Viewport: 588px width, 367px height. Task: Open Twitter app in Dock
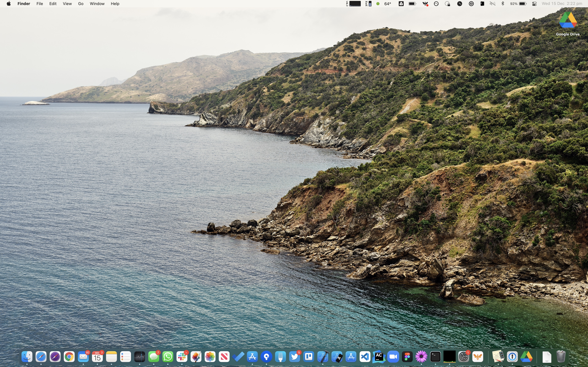(294, 357)
